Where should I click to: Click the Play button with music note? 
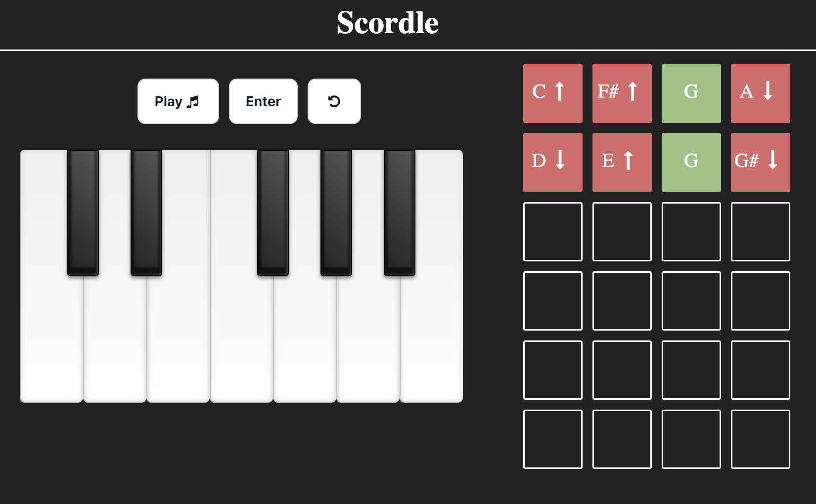[178, 101]
